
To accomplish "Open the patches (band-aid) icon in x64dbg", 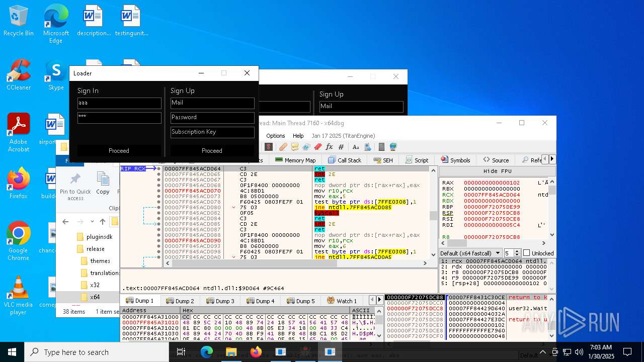I will tap(283, 147).
